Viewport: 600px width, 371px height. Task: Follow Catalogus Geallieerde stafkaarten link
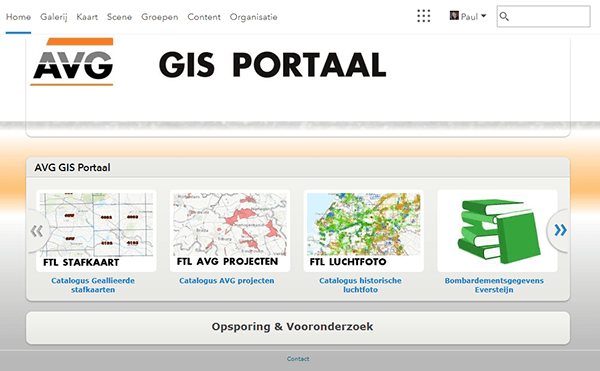(x=93, y=285)
